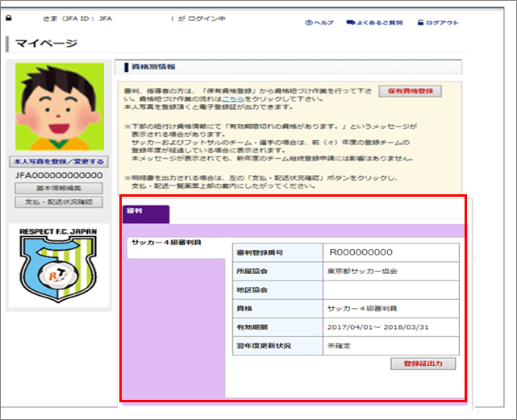
Task: Click the Help (ヘルプ) question mark icon
Action: coord(309,23)
